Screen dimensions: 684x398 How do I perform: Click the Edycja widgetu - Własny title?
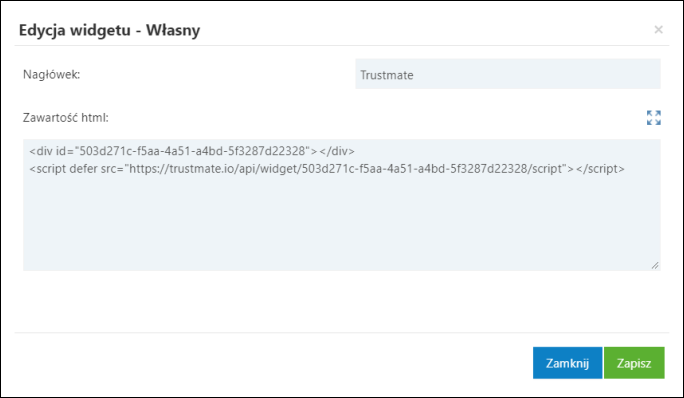(x=109, y=30)
